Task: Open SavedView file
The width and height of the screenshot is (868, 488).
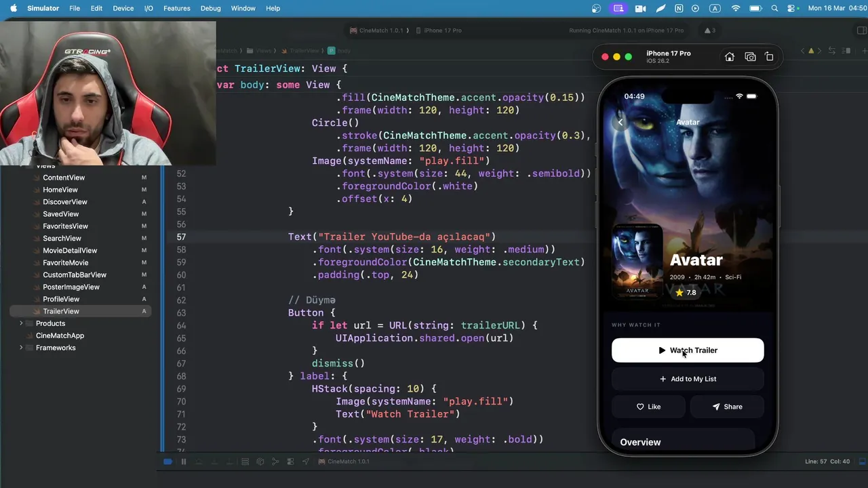Action: [61, 214]
